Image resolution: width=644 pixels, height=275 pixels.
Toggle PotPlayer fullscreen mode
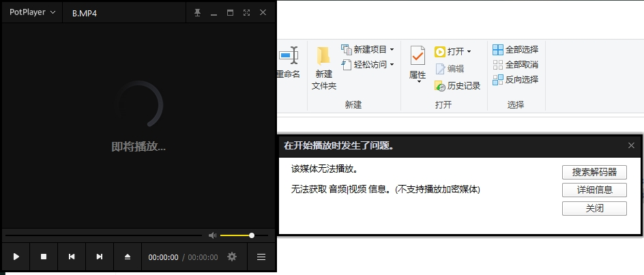[246, 13]
